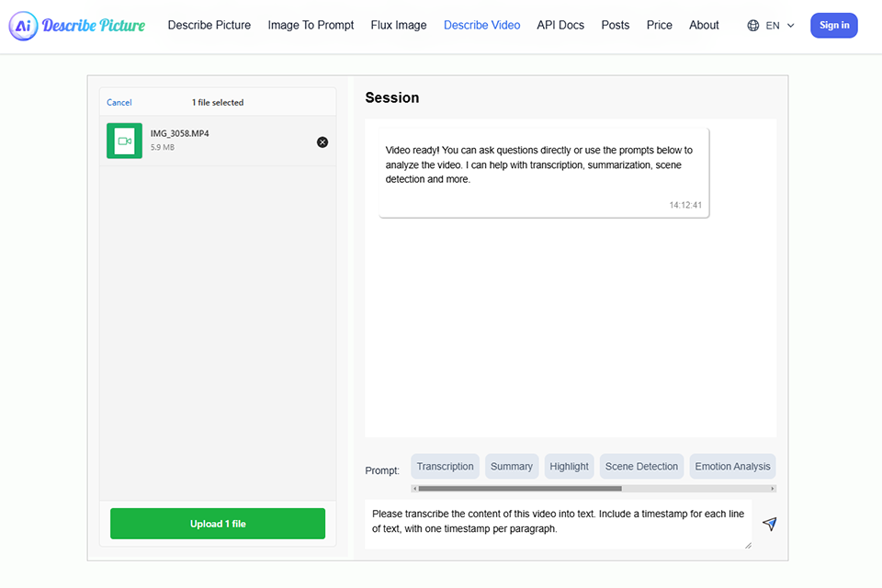Expand the EN language dropdown
This screenshot has width=882, height=588.
coord(779,26)
